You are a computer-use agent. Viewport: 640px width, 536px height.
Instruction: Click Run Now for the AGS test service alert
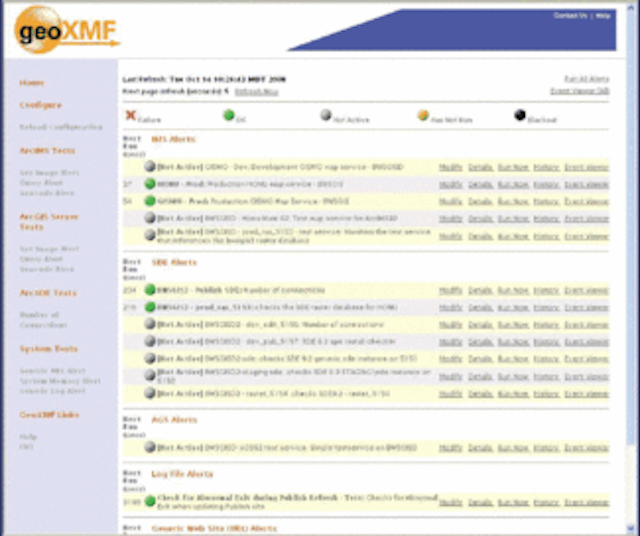[513, 448]
